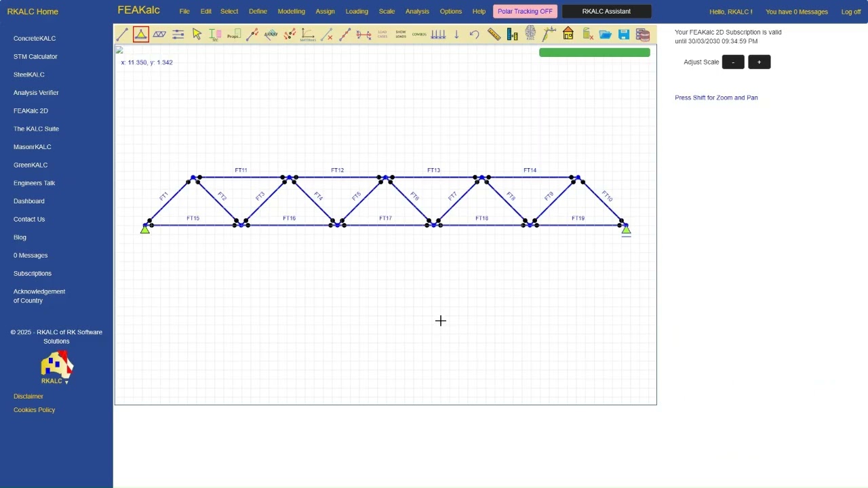Screen dimensions: 868x488
Task: Open the Help menu
Action: [x=479, y=12]
